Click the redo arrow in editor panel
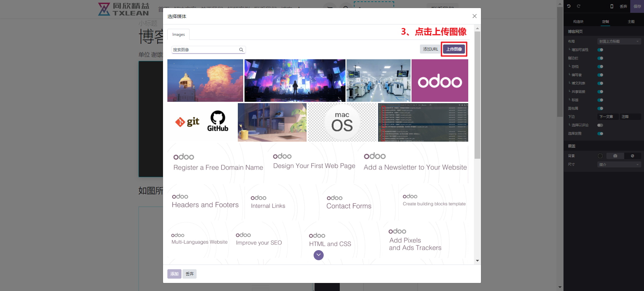Screen dimensions: 644x291 [x=579, y=6]
